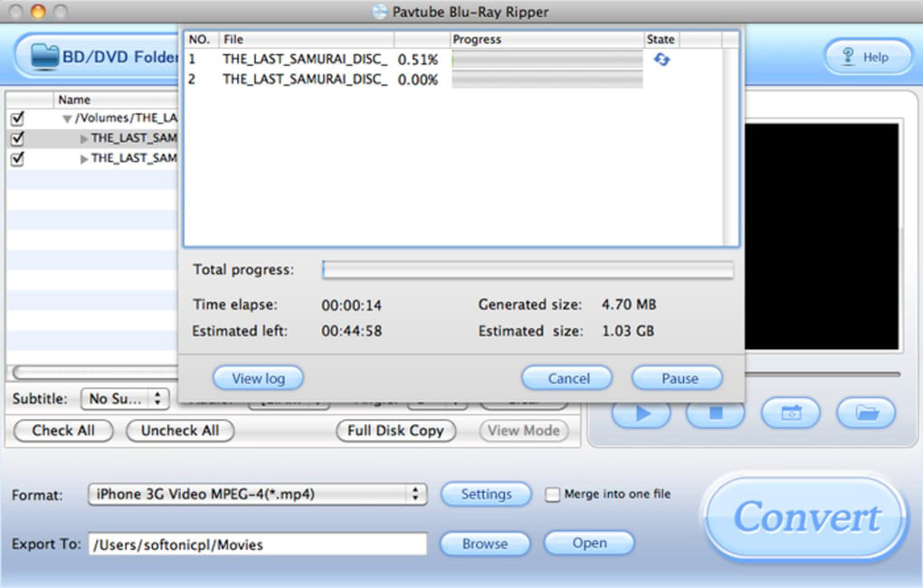Image resolution: width=923 pixels, height=588 pixels.
Task: Select row 2 THE_LAST_SAMURAI_DISC_ in the progress list
Action: point(453,80)
